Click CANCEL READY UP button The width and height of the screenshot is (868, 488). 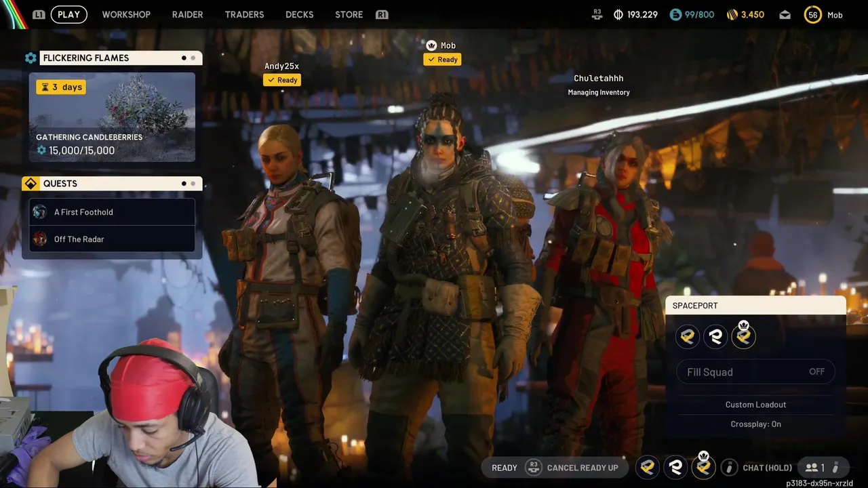click(x=583, y=468)
